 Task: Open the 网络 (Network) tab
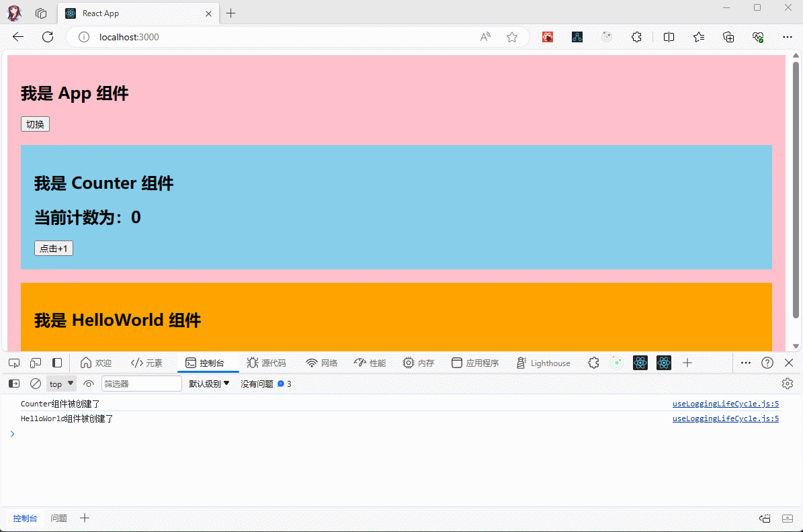coord(321,363)
